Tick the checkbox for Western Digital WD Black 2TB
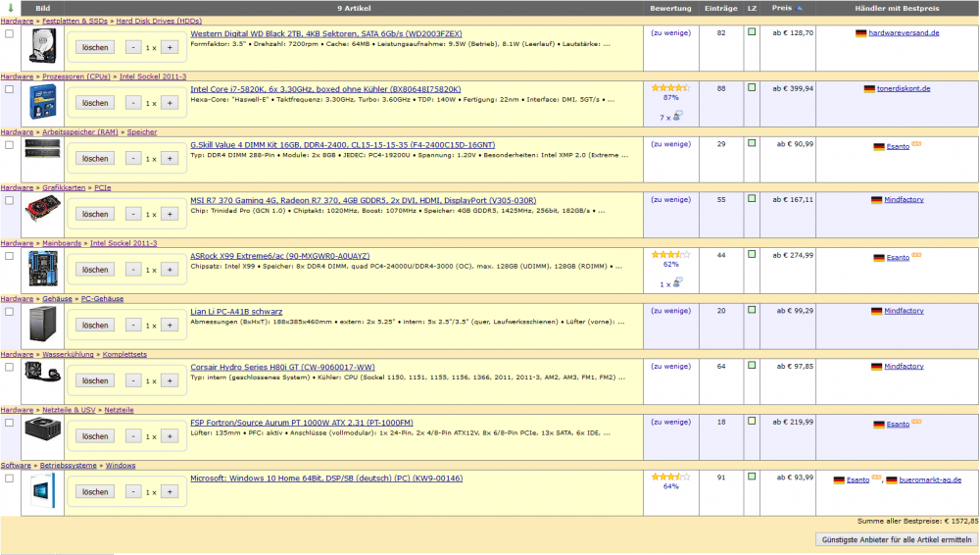 click(10, 33)
